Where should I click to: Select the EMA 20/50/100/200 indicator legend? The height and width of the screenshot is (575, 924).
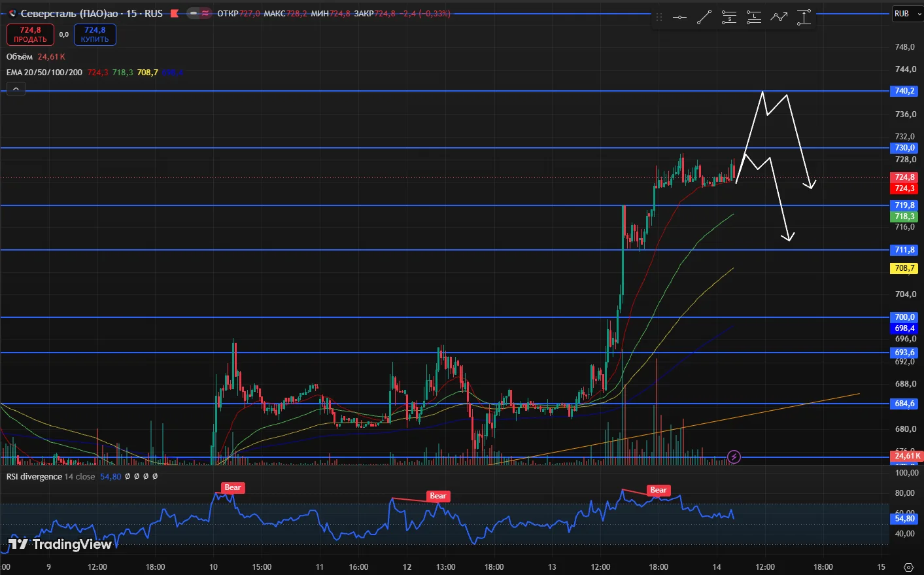(44, 73)
